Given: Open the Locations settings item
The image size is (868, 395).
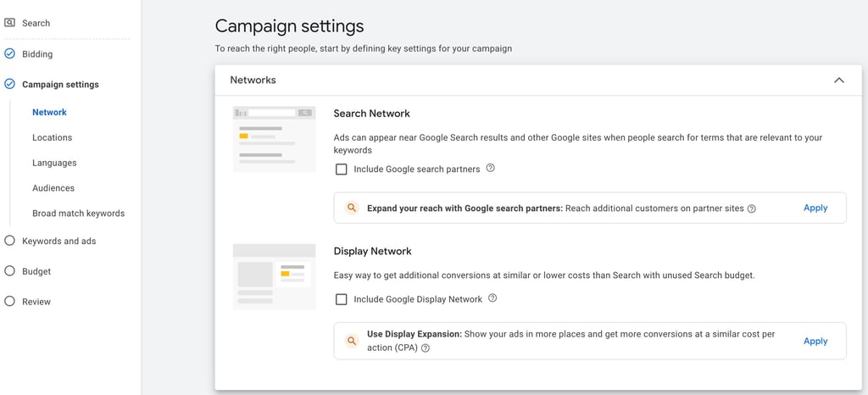Looking at the screenshot, I should 52,137.
